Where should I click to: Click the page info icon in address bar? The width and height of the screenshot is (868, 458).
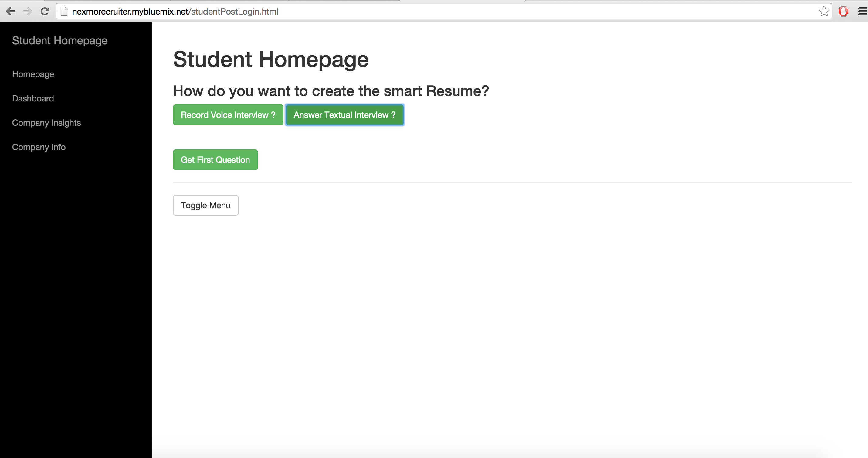coord(64,12)
